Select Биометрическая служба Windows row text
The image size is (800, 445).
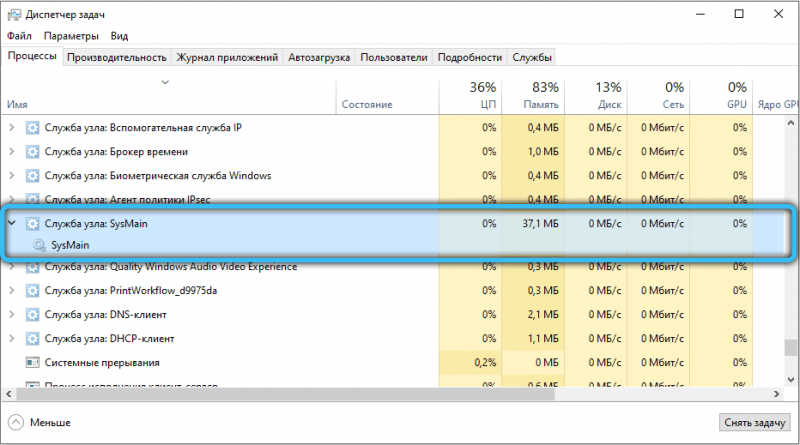158,176
